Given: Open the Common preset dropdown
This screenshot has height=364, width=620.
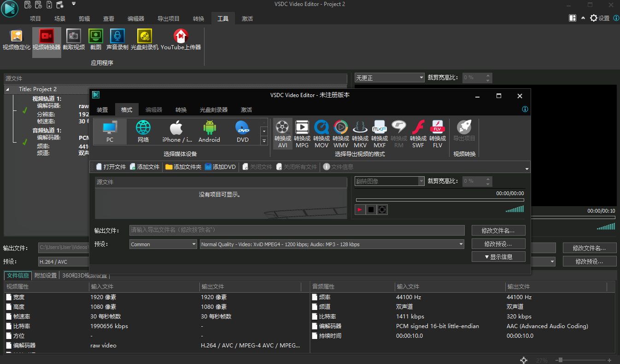Looking at the screenshot, I should click(x=163, y=244).
